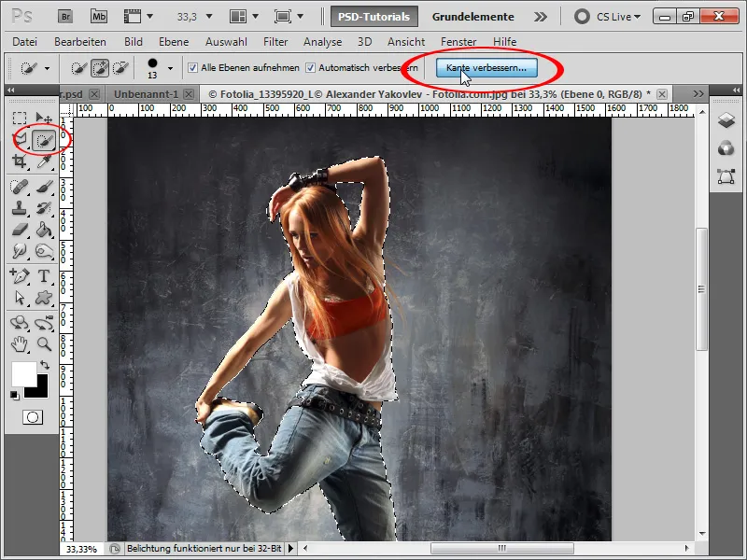Image resolution: width=747 pixels, height=560 pixels.
Task: Switch to the PSD-Tutorials workspace
Action: click(x=374, y=17)
